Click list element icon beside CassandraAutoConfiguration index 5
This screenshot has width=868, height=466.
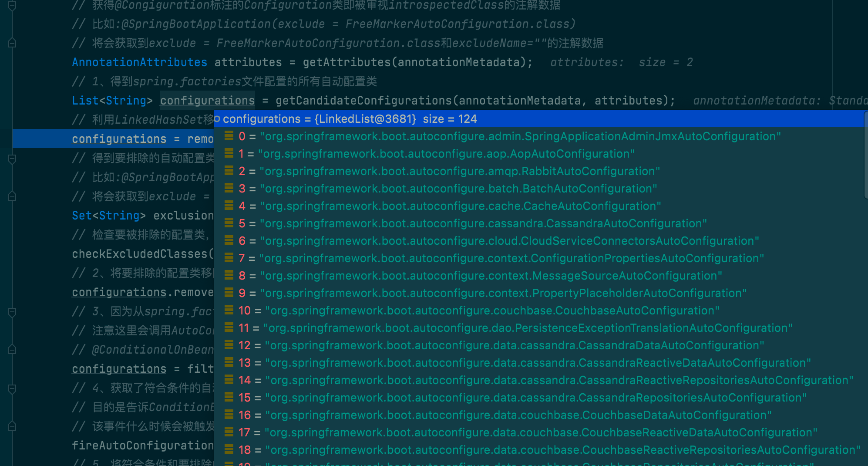(229, 223)
